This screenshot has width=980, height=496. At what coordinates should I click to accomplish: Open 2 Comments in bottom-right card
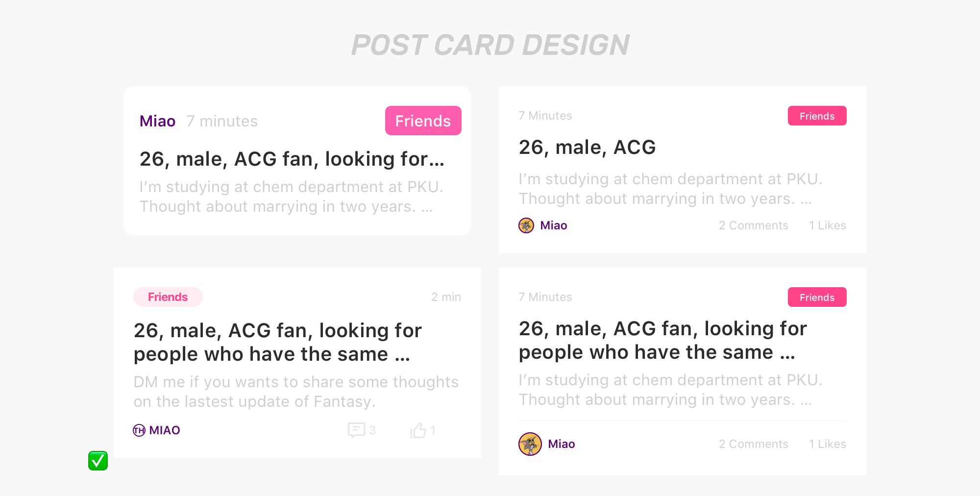[754, 444]
